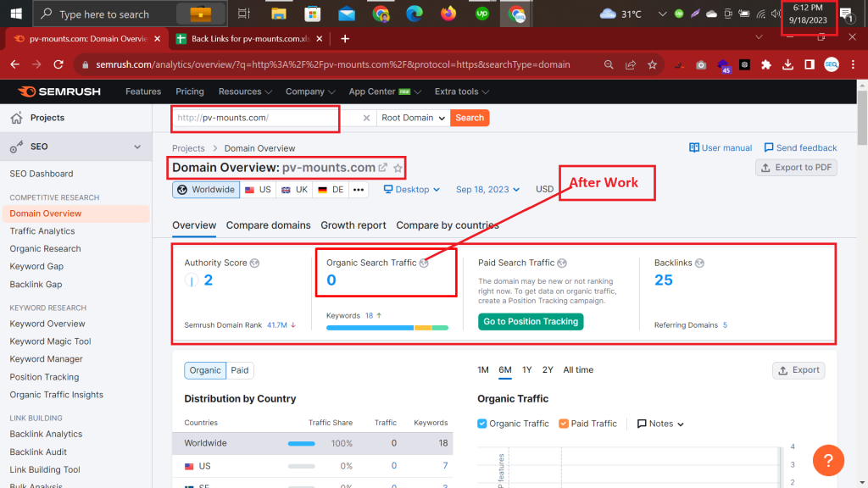Open the Extra tools menu

click(x=462, y=91)
